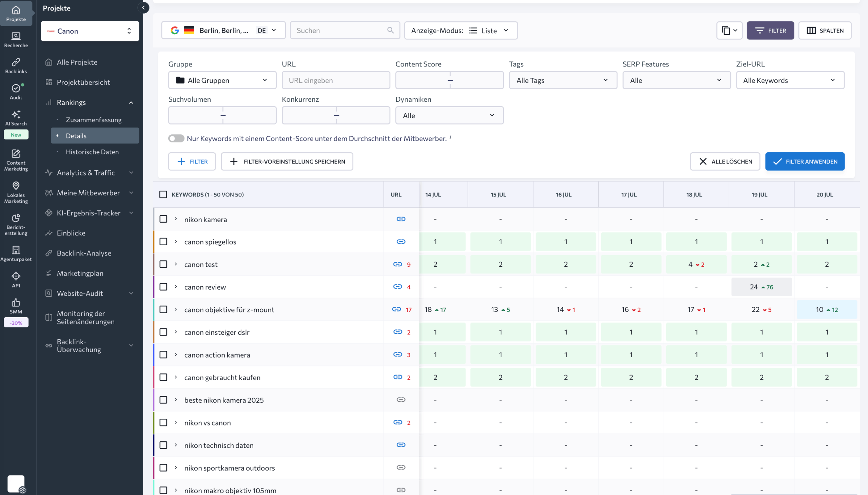Open the copy/export icon dropdown
Viewport: 868px width, 495px height.
tap(729, 31)
